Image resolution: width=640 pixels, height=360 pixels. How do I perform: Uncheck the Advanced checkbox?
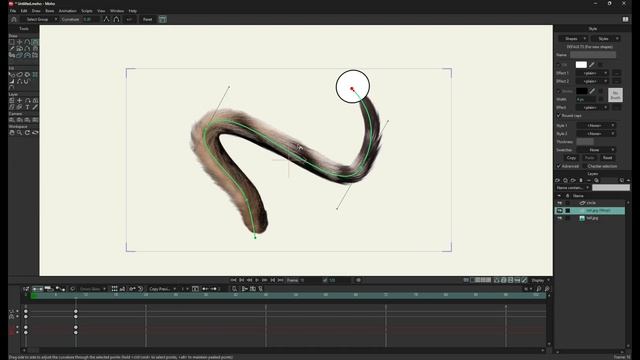pos(559,166)
